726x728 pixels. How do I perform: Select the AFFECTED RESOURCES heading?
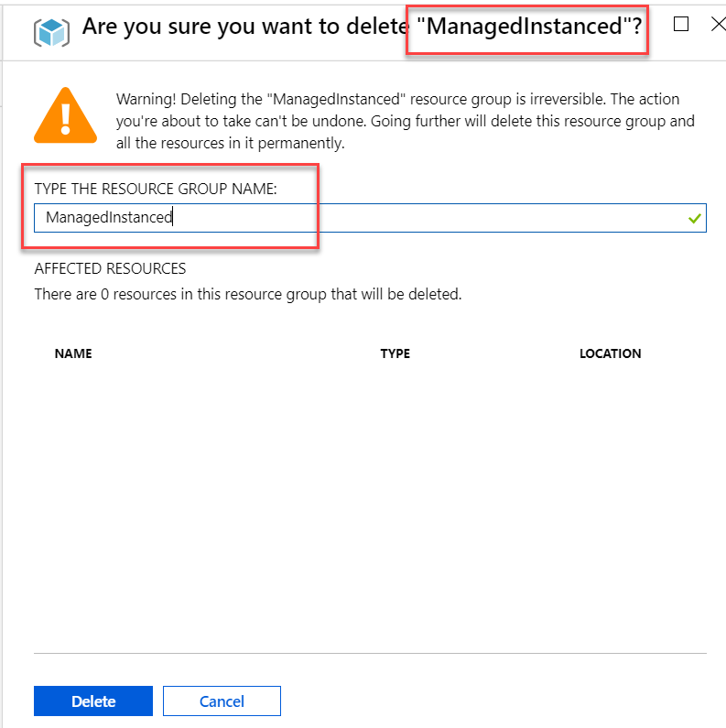pyautogui.click(x=110, y=268)
